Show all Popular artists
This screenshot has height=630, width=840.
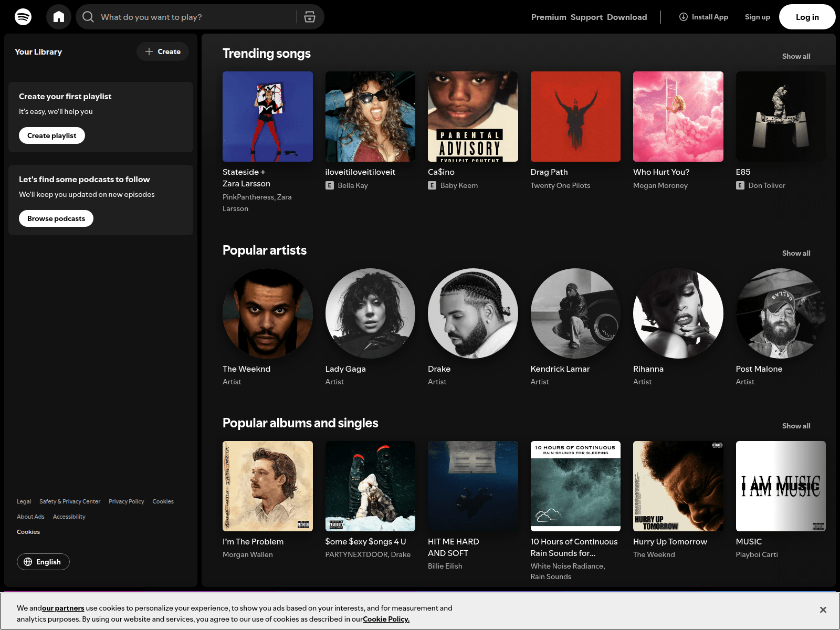(796, 253)
